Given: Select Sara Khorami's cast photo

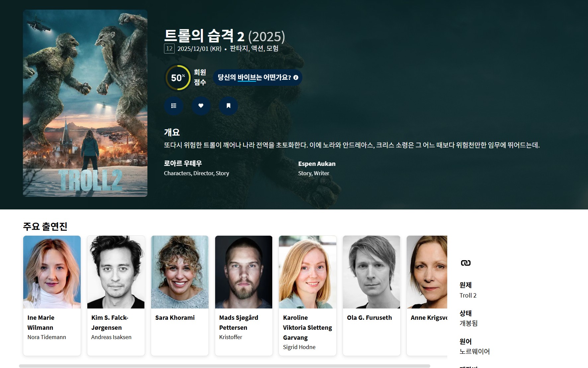Looking at the screenshot, I should click(180, 272).
